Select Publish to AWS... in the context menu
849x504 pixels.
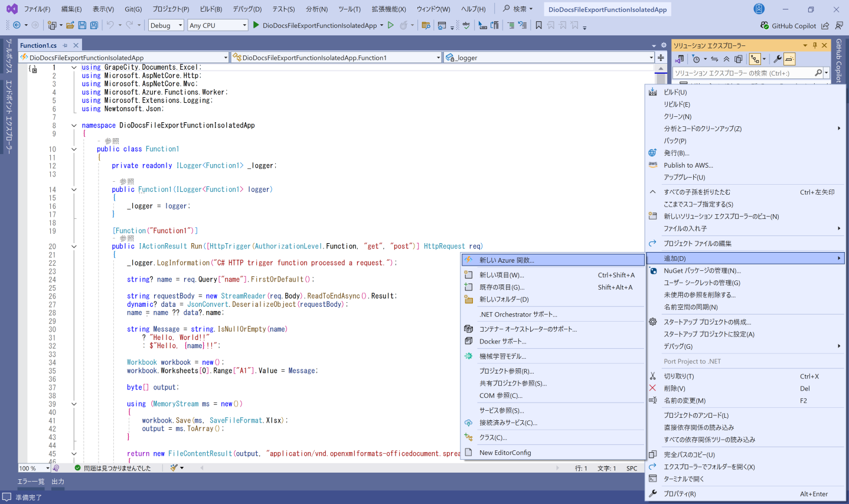pyautogui.click(x=746, y=165)
